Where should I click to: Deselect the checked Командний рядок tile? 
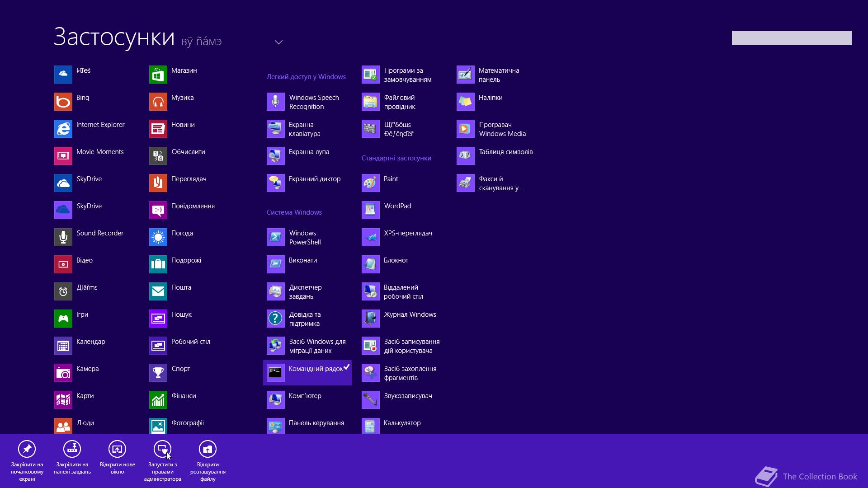coord(307,373)
